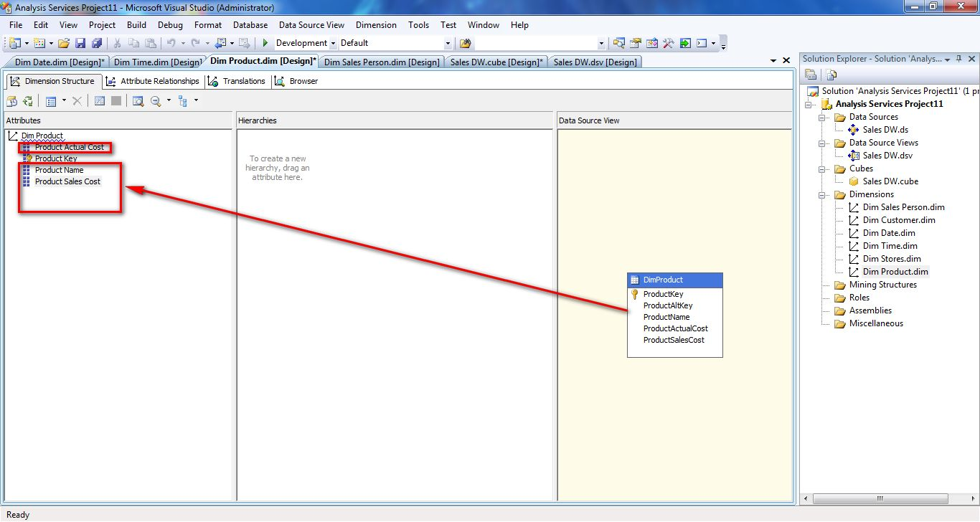Open the Development configuration dropdown

[333, 43]
